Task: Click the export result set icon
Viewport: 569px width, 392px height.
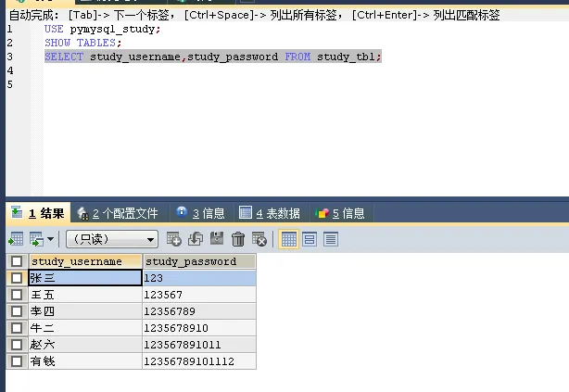Action: [x=16, y=239]
